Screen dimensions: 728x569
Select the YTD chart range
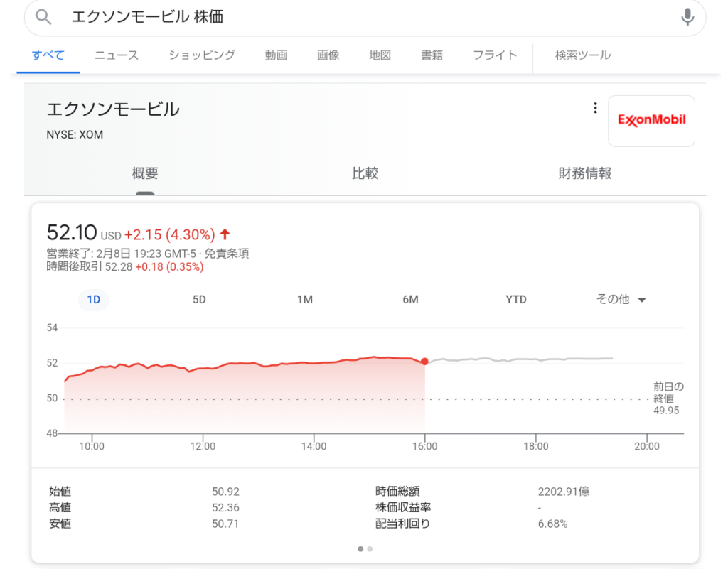point(516,300)
